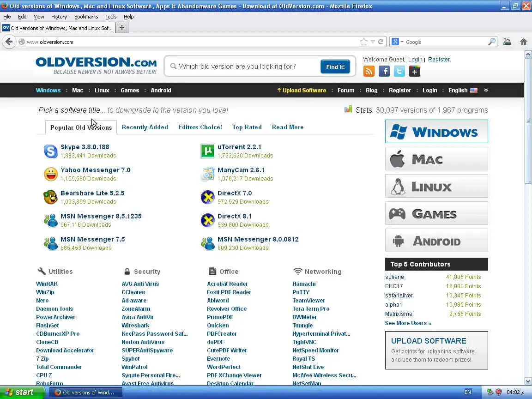Screen dimensions: 532x399
Task: Click the Skype icon in popular list
Action: (x=51, y=151)
